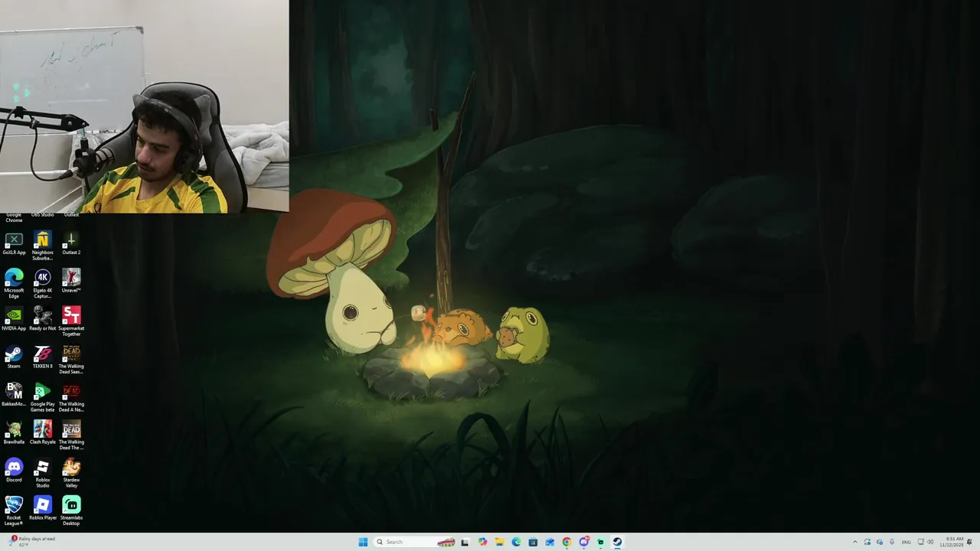Select the Rocket League desktop icon
Image resolution: width=980 pixels, height=551 pixels.
[14, 512]
